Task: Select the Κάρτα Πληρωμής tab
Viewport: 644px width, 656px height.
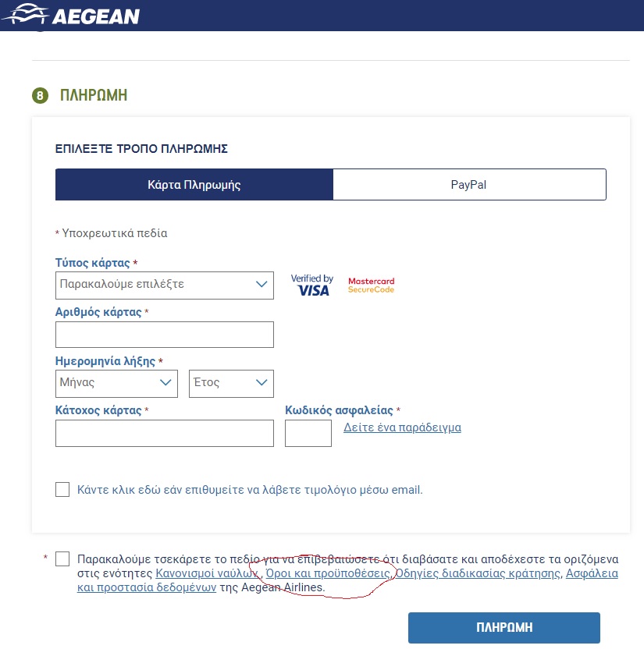Action: click(194, 185)
